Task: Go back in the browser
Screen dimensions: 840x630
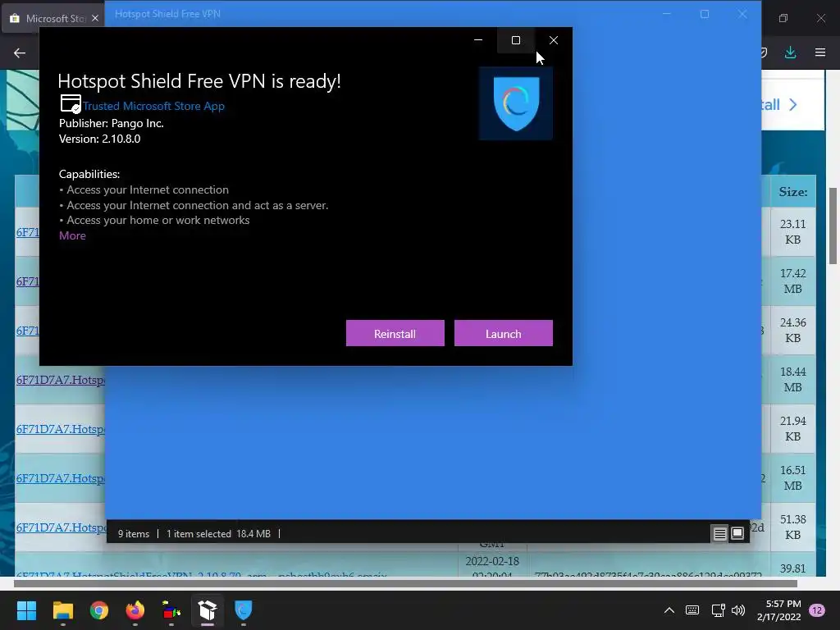Action: pyautogui.click(x=20, y=52)
